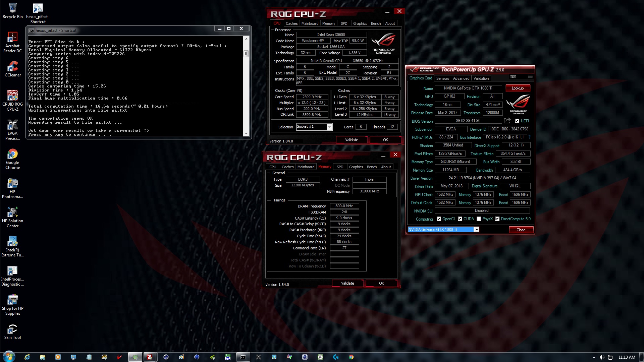Launch Acrobat Reader DC from the desktop

12,42
